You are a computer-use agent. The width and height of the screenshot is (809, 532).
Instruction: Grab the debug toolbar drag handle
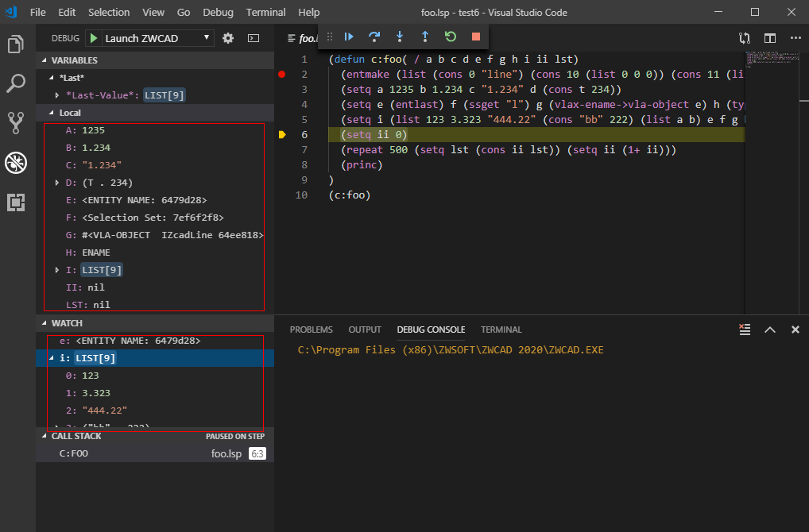pyautogui.click(x=330, y=37)
